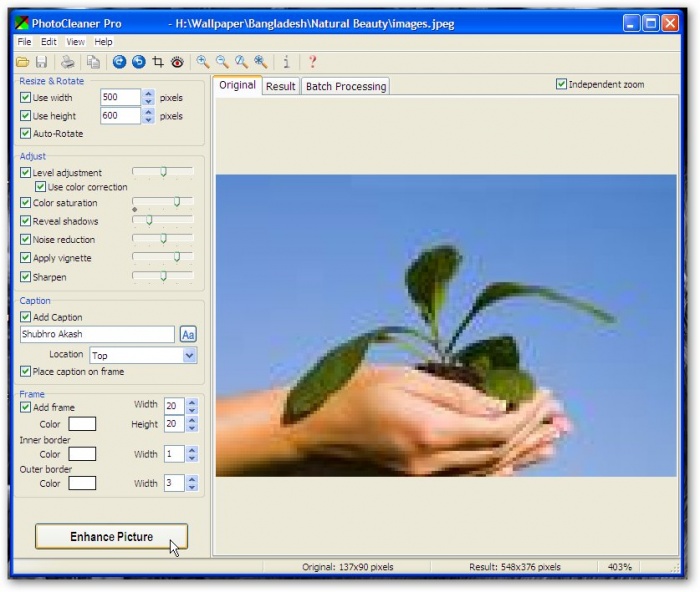Click the red-eye removal eye icon
Viewport: 700px width, 592px height.
[177, 62]
